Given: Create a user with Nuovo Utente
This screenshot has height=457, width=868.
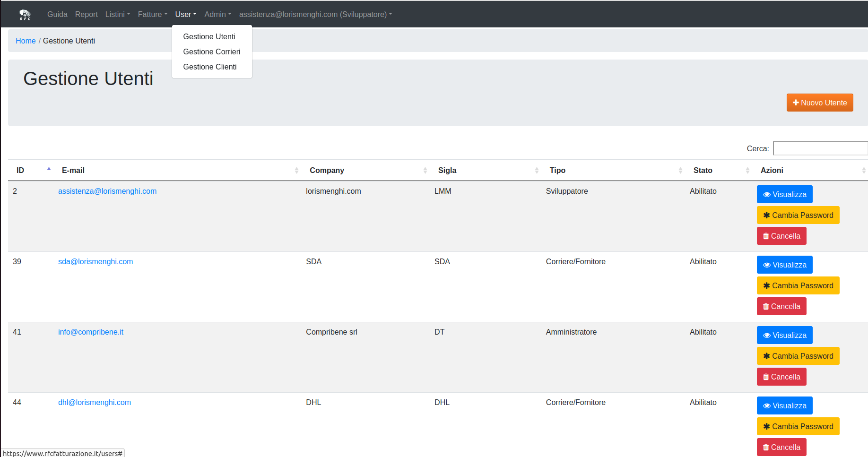Looking at the screenshot, I should pyautogui.click(x=819, y=103).
